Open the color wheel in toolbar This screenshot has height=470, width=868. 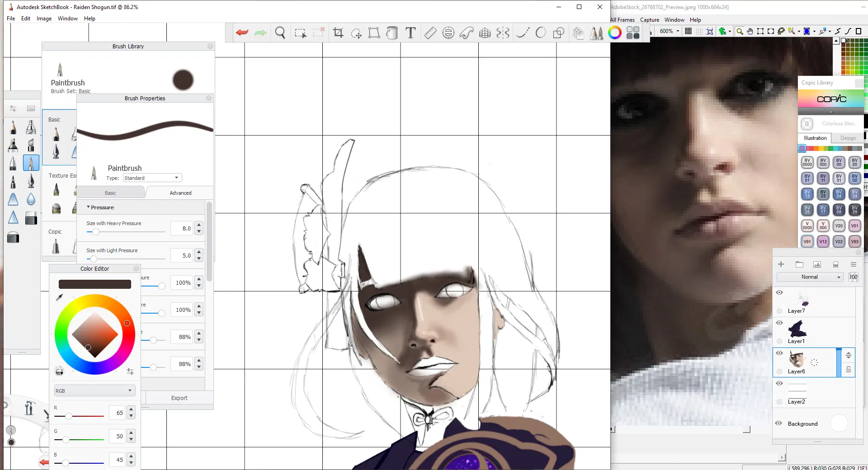click(615, 33)
